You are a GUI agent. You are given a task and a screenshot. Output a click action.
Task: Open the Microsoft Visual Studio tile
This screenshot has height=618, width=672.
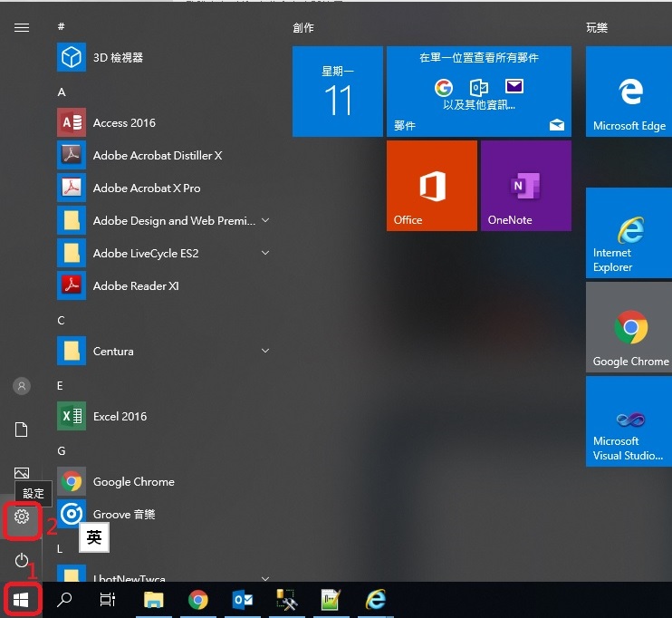tap(629, 421)
